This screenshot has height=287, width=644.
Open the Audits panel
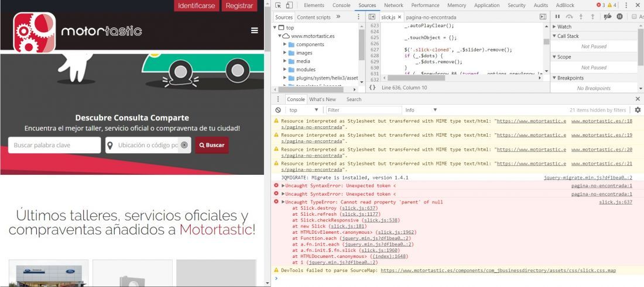(540, 5)
